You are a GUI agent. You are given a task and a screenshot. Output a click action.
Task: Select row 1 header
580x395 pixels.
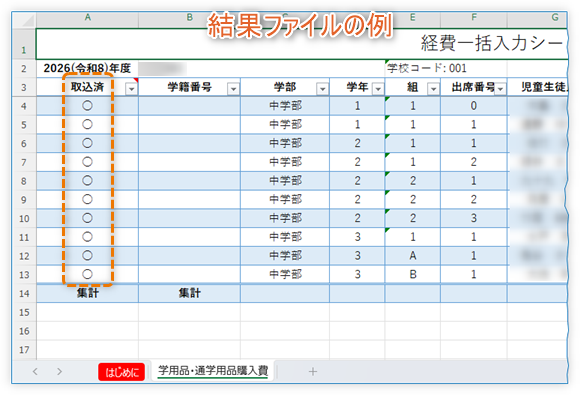pyautogui.click(x=24, y=44)
